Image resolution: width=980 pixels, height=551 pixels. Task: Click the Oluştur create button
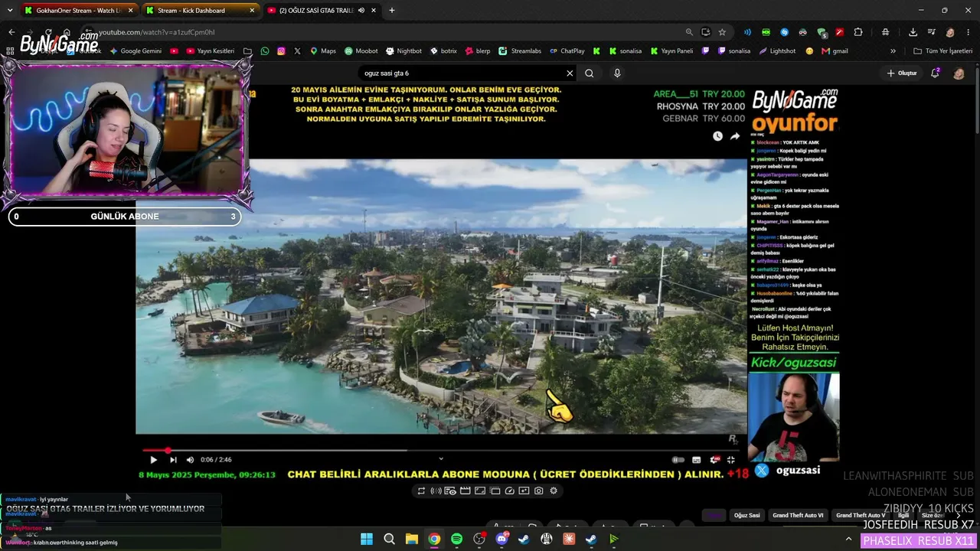tap(902, 73)
